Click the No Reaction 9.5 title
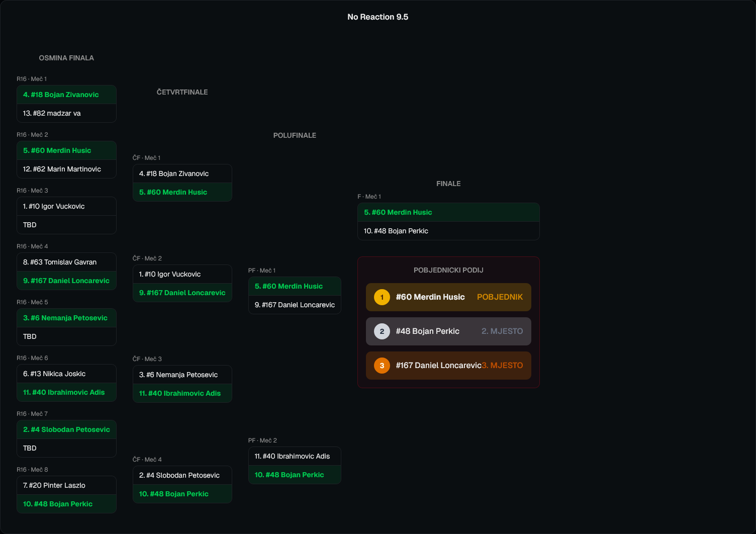This screenshot has width=756, height=534. [378, 17]
